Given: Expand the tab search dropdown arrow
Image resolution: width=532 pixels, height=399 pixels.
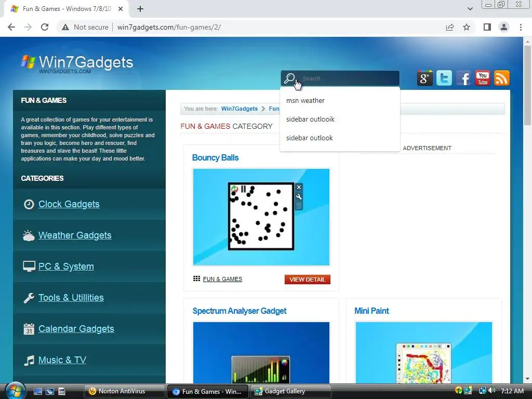Looking at the screenshot, I should click(470, 9).
